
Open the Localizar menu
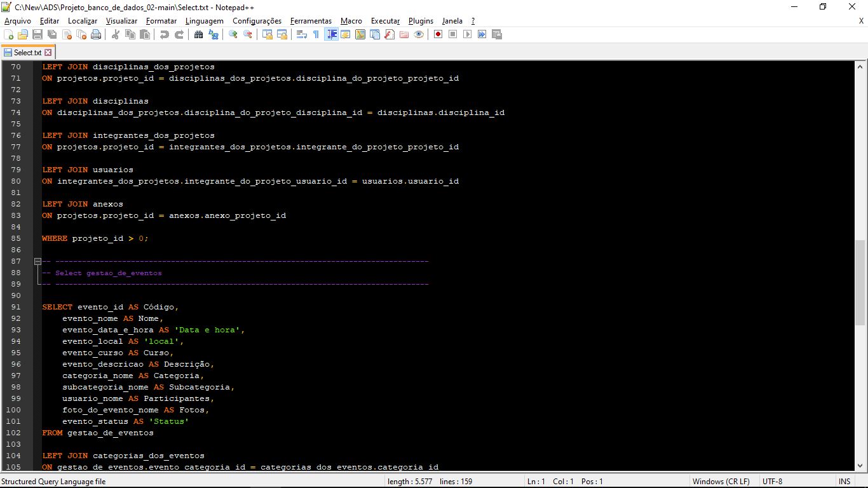pyautogui.click(x=83, y=21)
